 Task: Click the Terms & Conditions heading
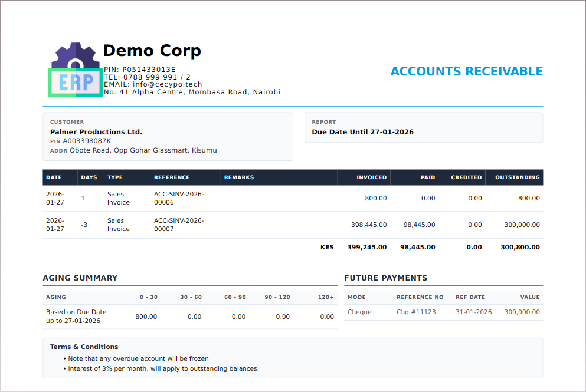[x=84, y=347]
